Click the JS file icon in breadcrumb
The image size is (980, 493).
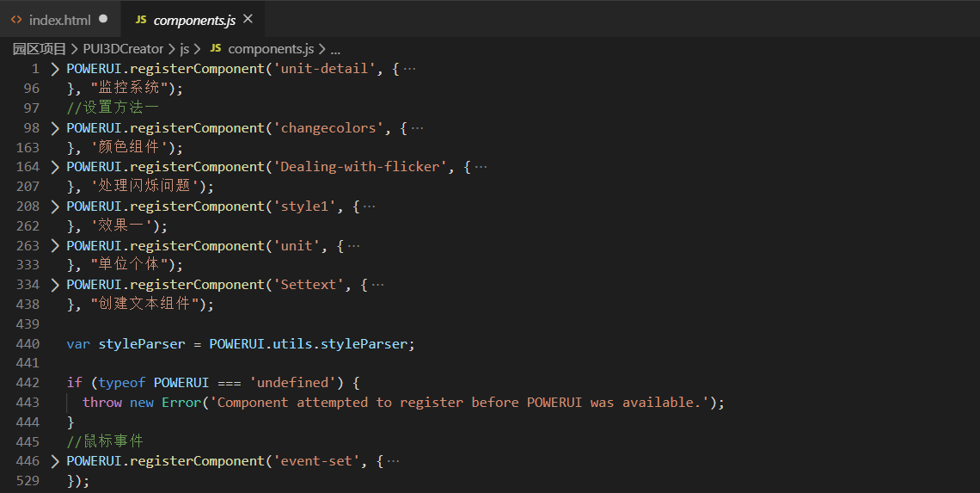point(216,49)
